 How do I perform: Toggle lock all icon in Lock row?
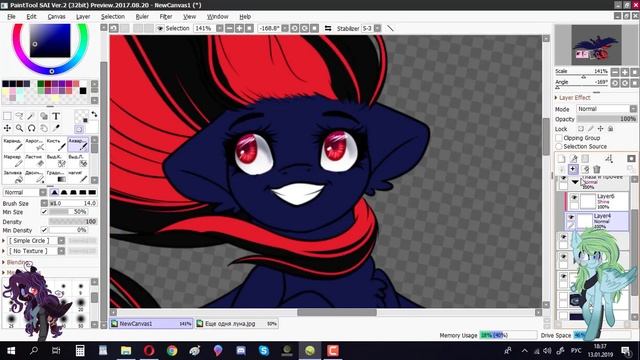click(611, 129)
